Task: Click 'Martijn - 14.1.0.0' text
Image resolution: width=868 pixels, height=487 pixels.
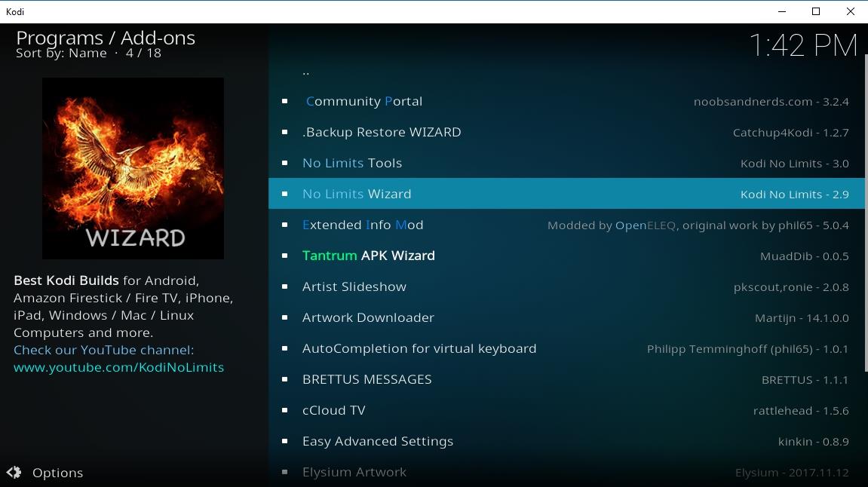Action: click(x=802, y=318)
